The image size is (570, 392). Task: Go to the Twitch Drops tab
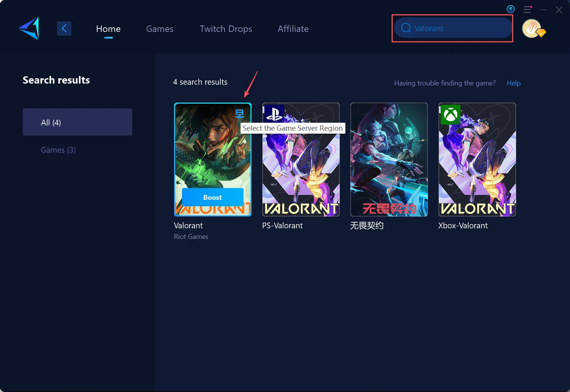(x=226, y=29)
